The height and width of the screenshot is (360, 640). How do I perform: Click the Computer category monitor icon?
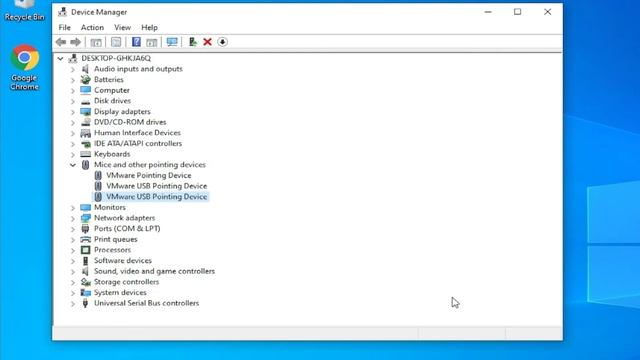pyautogui.click(x=85, y=90)
